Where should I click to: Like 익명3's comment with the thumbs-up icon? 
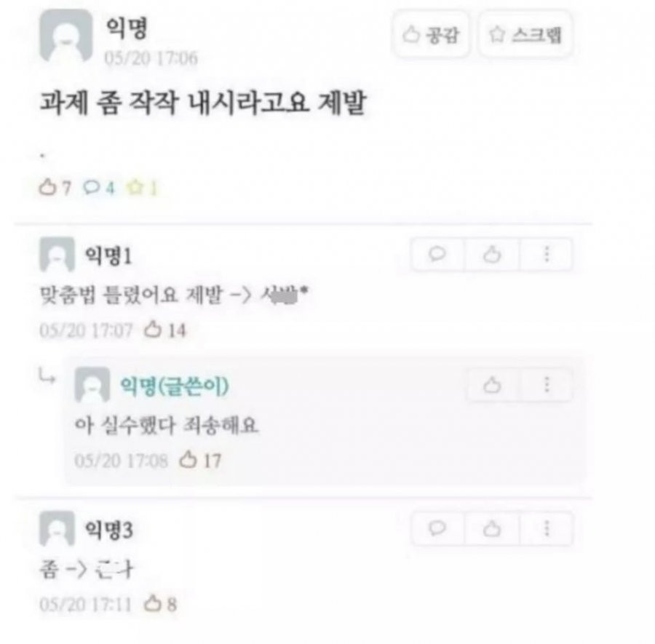pos(492,529)
